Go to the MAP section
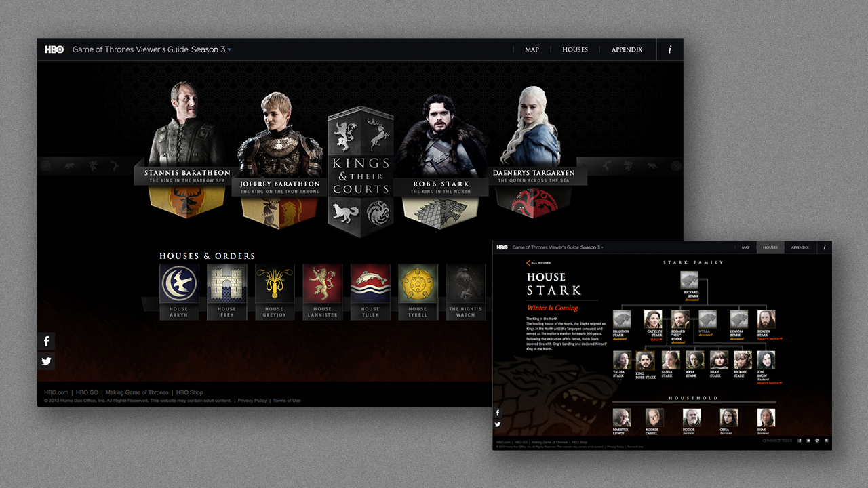The height and width of the screenshot is (488, 868). pyautogui.click(x=532, y=49)
